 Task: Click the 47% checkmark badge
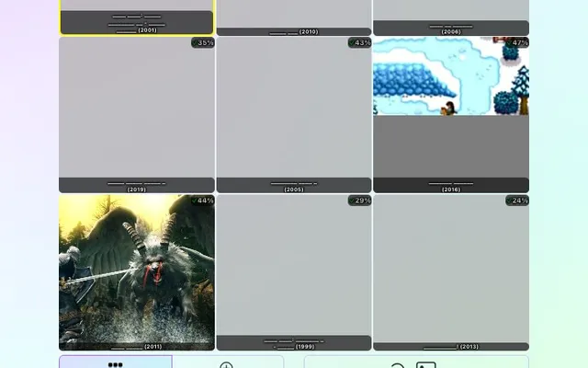(x=517, y=43)
